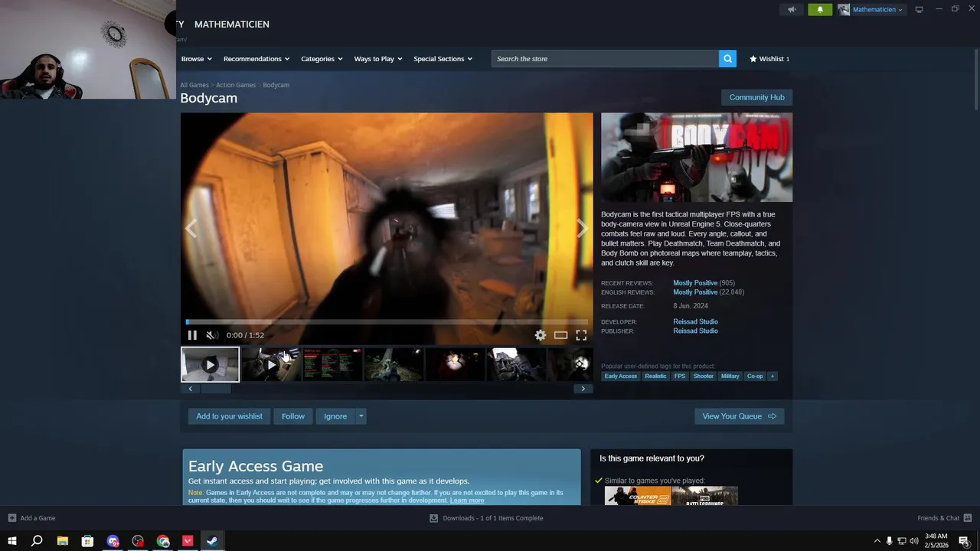The width and height of the screenshot is (980, 551).
Task: Select the Military tag
Action: (730, 377)
